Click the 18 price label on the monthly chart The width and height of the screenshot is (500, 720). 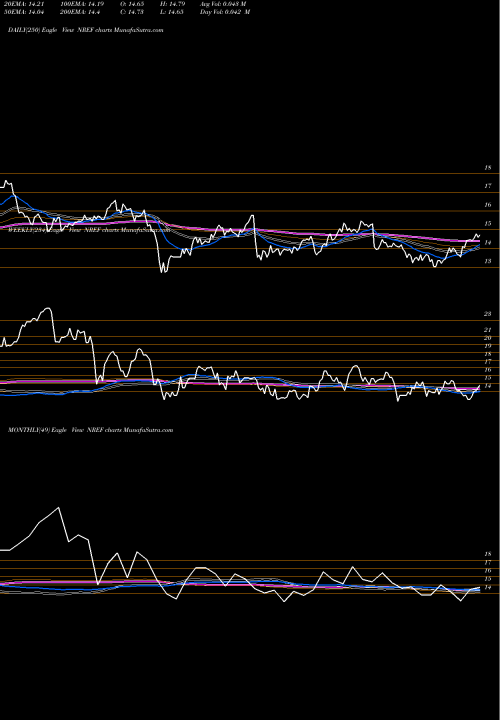(488, 554)
